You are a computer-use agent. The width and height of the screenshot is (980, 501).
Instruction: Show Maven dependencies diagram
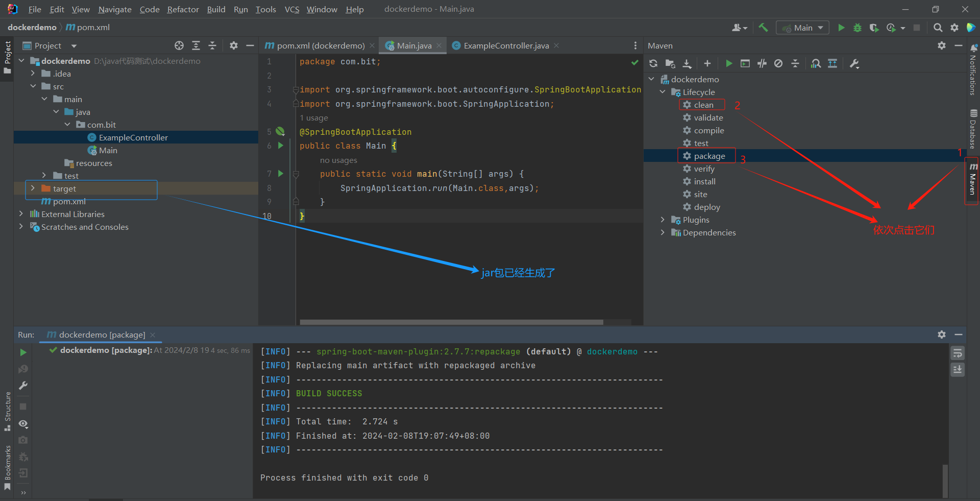click(832, 63)
